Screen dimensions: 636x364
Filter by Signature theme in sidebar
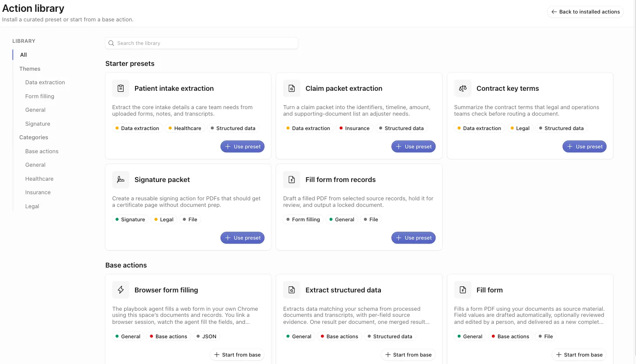pyautogui.click(x=38, y=124)
